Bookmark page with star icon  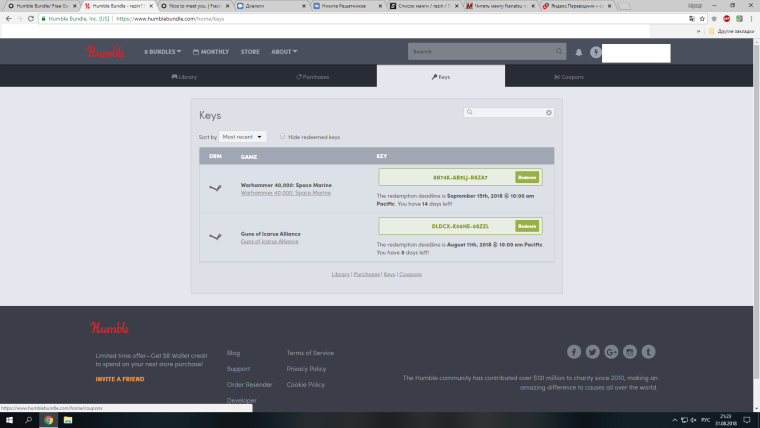coord(702,18)
